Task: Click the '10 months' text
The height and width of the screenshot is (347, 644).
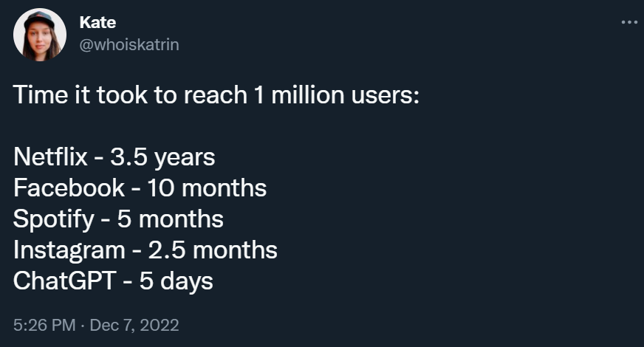Action: click(x=207, y=188)
